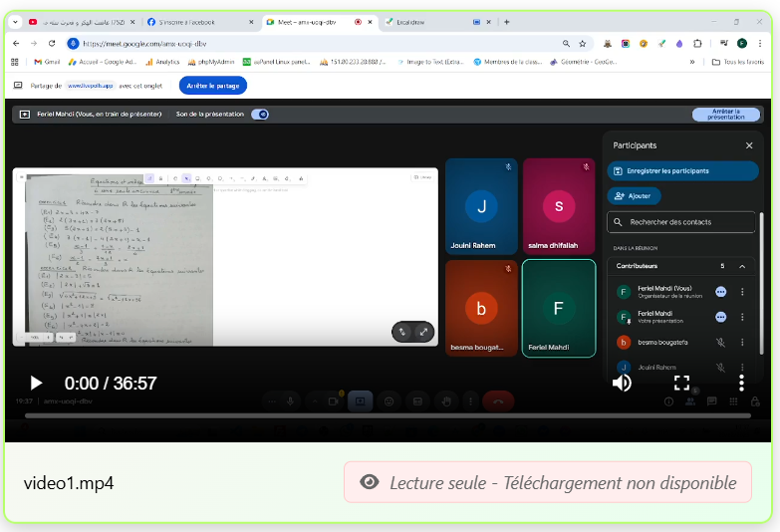Toggle mute icon for Jouini Rahem
The height and width of the screenshot is (532, 780).
tap(720, 367)
